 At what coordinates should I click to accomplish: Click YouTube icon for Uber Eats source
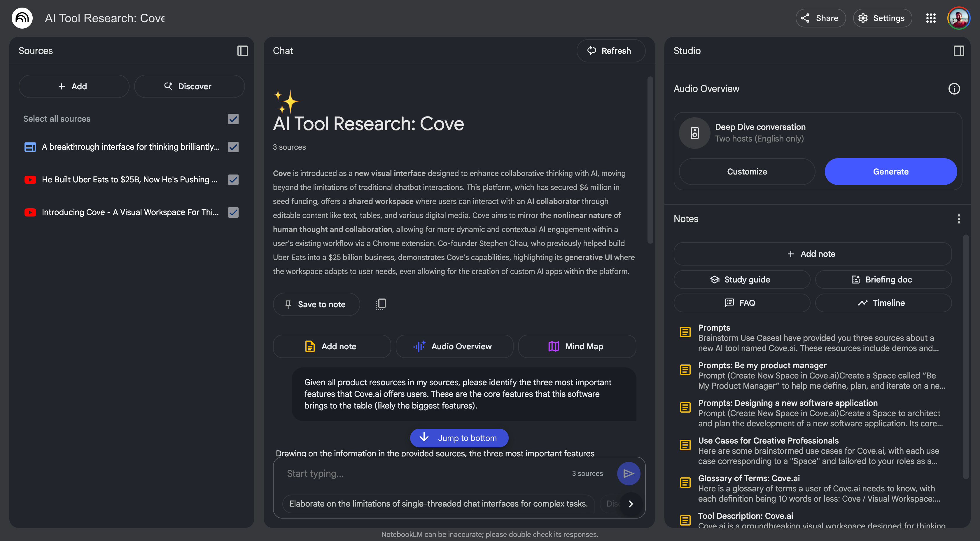tap(30, 180)
